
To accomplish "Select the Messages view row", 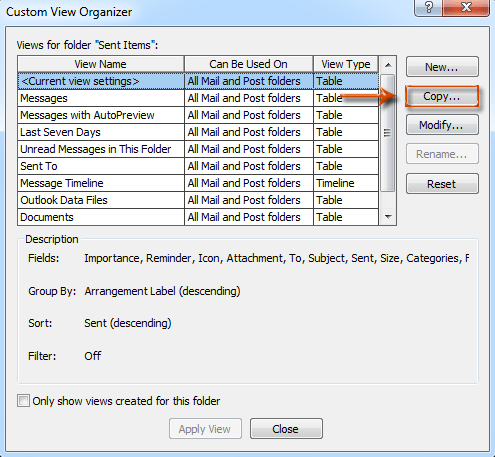I will click(x=198, y=98).
